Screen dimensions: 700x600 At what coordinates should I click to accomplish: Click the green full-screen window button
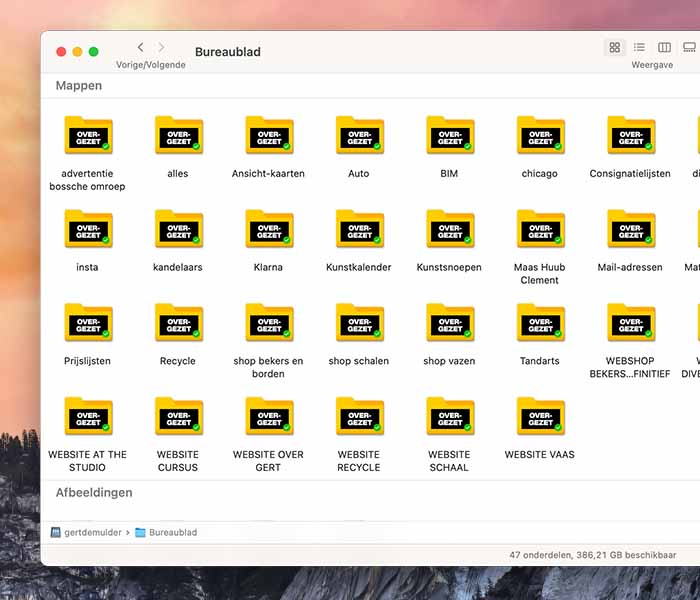[94, 52]
